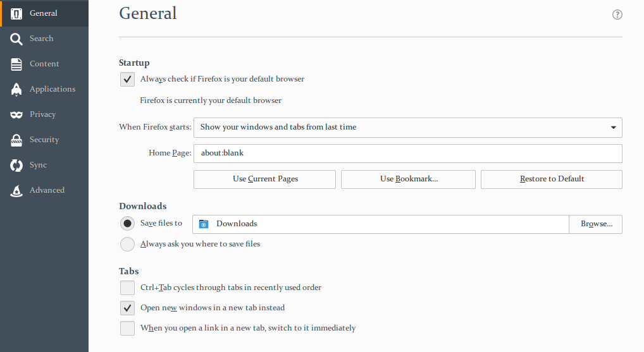Viewport: 644px width, 352px height.
Task: Click the Sync arrows icon
Action: 17,165
